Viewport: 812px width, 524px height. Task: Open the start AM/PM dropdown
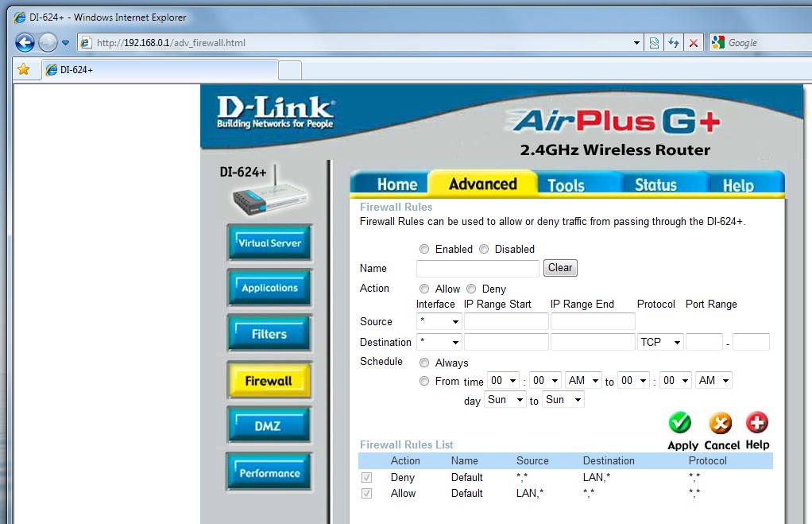(x=583, y=380)
